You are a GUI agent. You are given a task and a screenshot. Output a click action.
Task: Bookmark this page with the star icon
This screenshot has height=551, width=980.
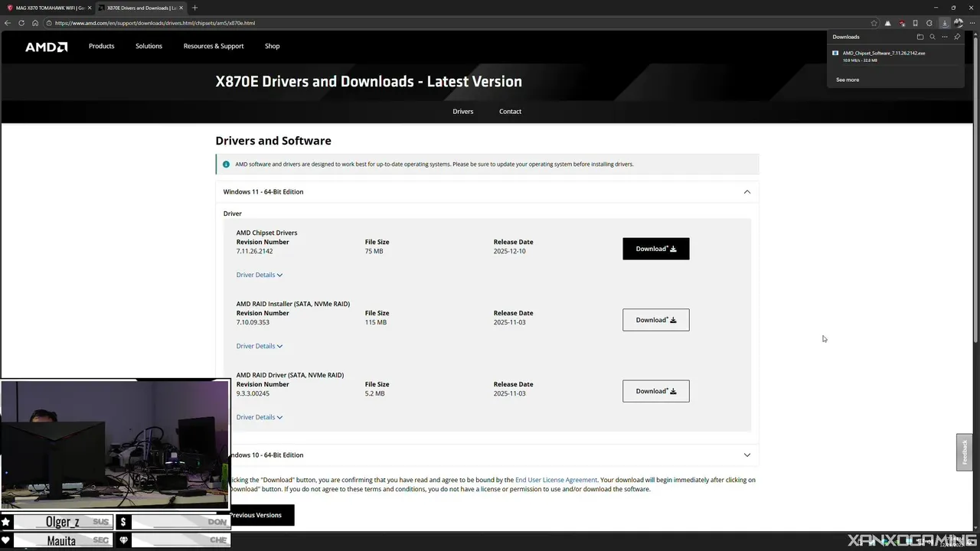coord(874,23)
